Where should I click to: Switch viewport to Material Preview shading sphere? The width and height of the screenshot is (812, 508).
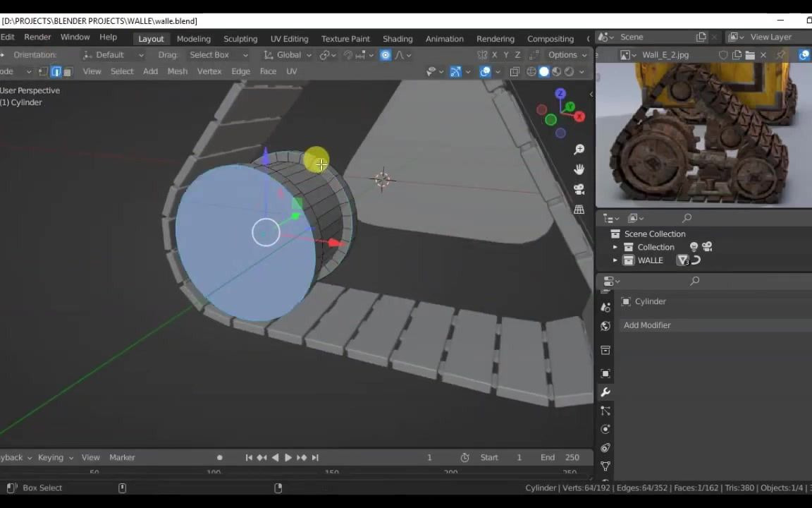pos(556,71)
